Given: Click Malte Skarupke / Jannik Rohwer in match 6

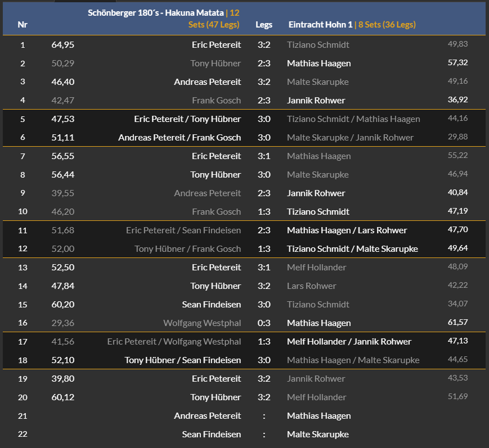Looking at the screenshot, I should pos(350,137).
